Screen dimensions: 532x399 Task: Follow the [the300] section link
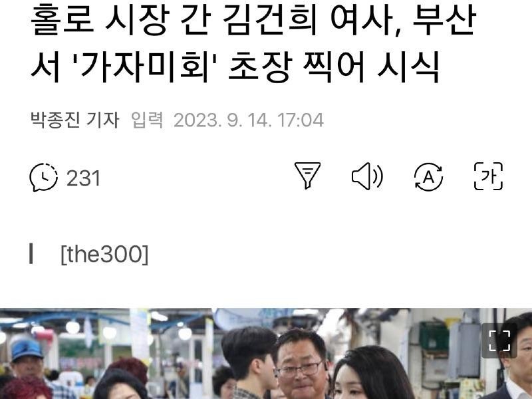pos(104,254)
